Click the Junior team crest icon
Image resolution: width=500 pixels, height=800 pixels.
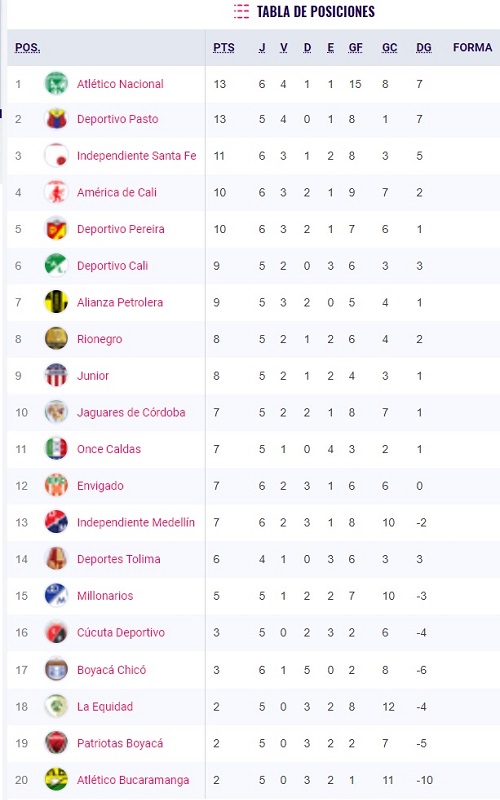[x=56, y=376]
